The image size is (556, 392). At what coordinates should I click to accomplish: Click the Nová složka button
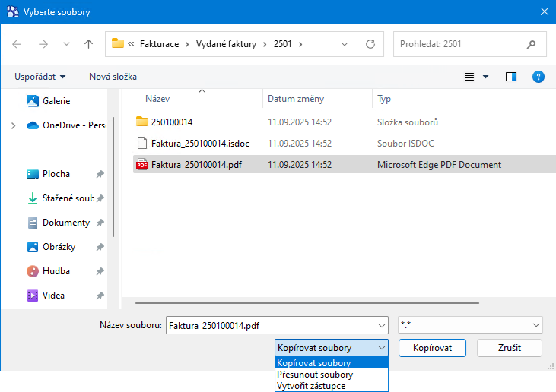(x=113, y=77)
